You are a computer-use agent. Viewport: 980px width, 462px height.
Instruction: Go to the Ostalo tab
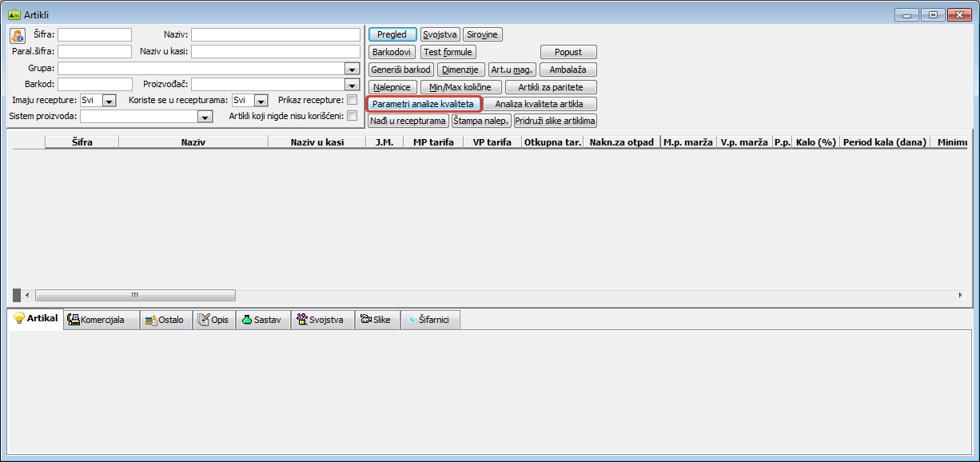(165, 320)
